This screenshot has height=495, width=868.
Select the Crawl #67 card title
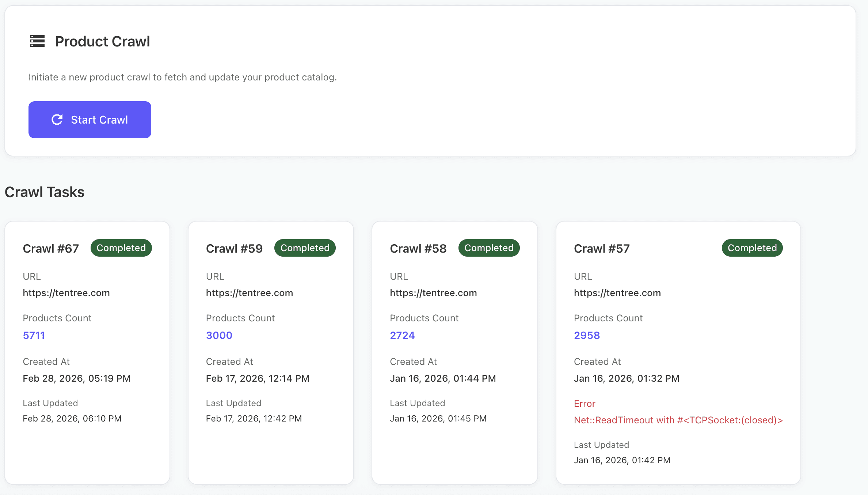pos(51,249)
